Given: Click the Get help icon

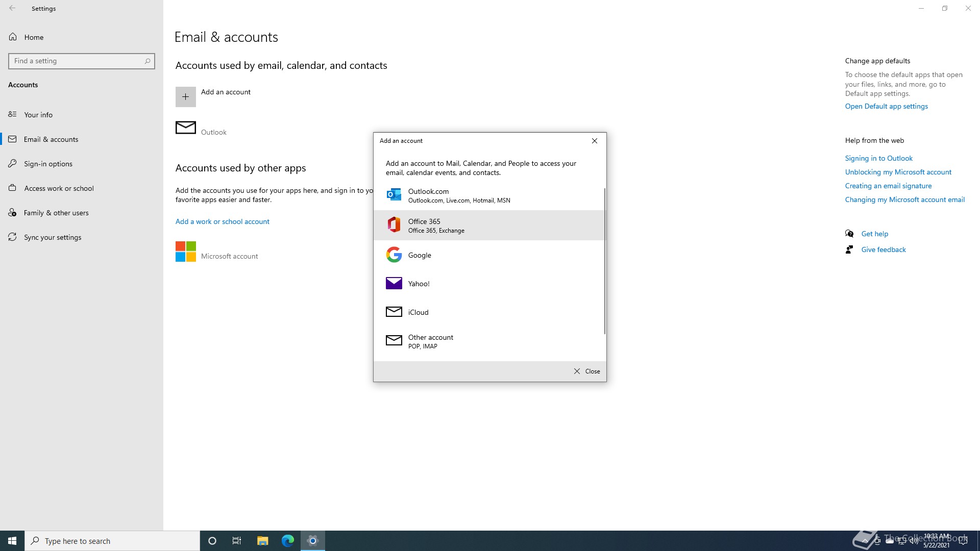Looking at the screenshot, I should [849, 233].
